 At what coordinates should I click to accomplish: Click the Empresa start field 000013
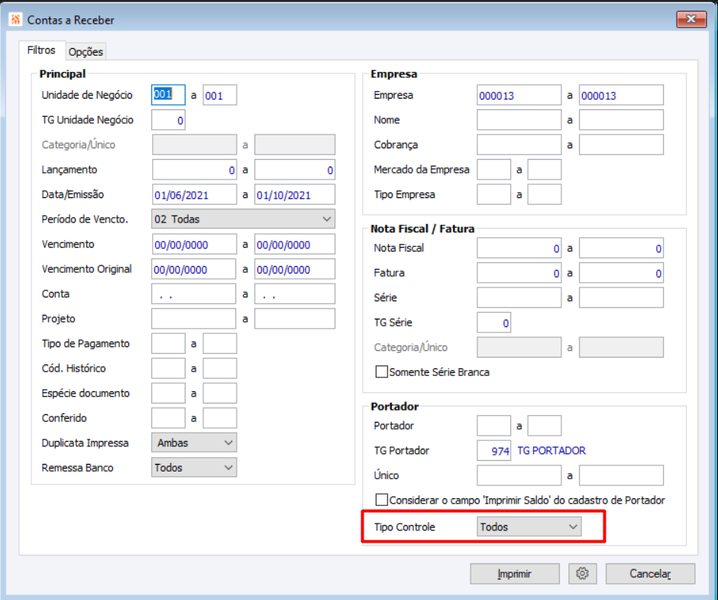click(x=519, y=95)
